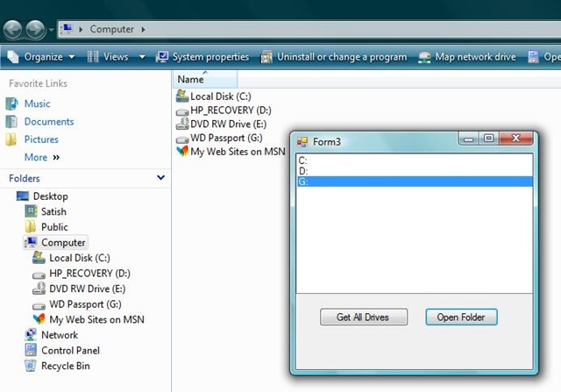The image size is (561, 392).
Task: Click the Form3 title bar application icon
Action: (x=302, y=142)
